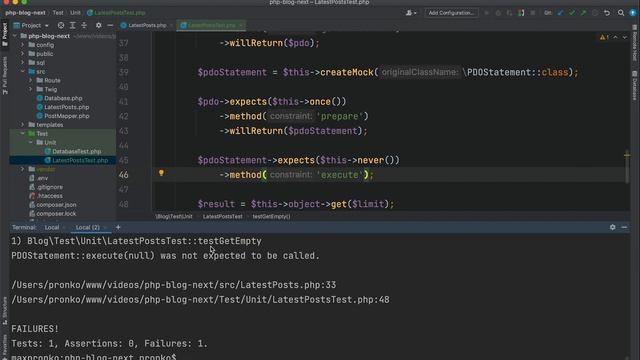Click Git Commit green checkmark
The width and height of the screenshot is (640, 360).
point(572,13)
